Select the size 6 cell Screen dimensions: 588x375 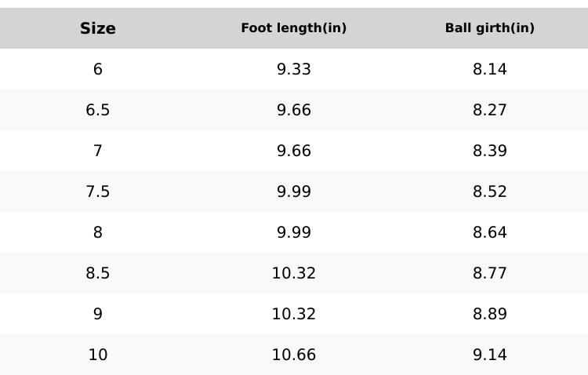pos(98,70)
